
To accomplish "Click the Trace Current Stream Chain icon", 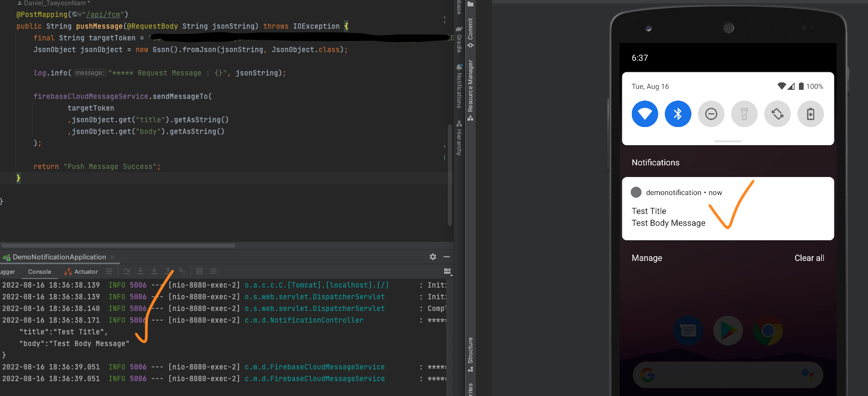I will point(213,271).
